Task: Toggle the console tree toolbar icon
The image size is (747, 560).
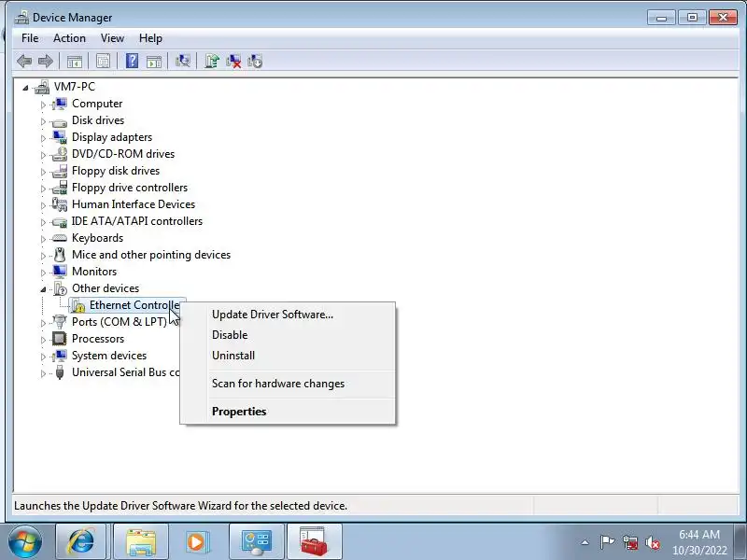Action: coord(75,61)
